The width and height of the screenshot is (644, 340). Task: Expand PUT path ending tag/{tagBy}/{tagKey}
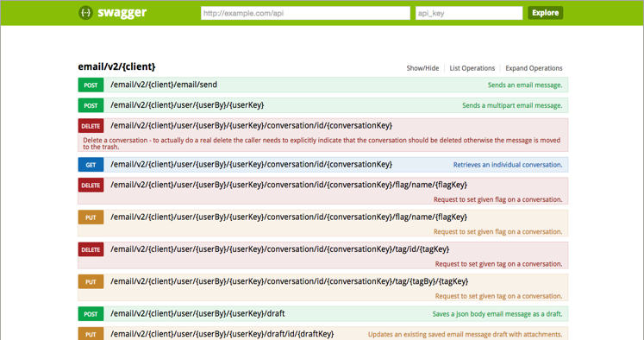tap(289, 281)
